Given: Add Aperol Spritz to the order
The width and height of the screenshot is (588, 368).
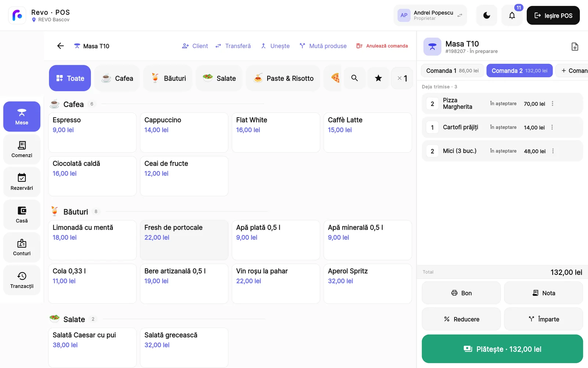Looking at the screenshot, I should (x=367, y=284).
